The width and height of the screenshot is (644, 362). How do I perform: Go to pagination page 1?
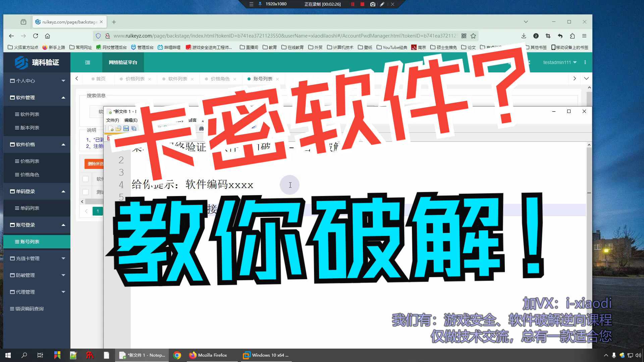click(x=98, y=211)
